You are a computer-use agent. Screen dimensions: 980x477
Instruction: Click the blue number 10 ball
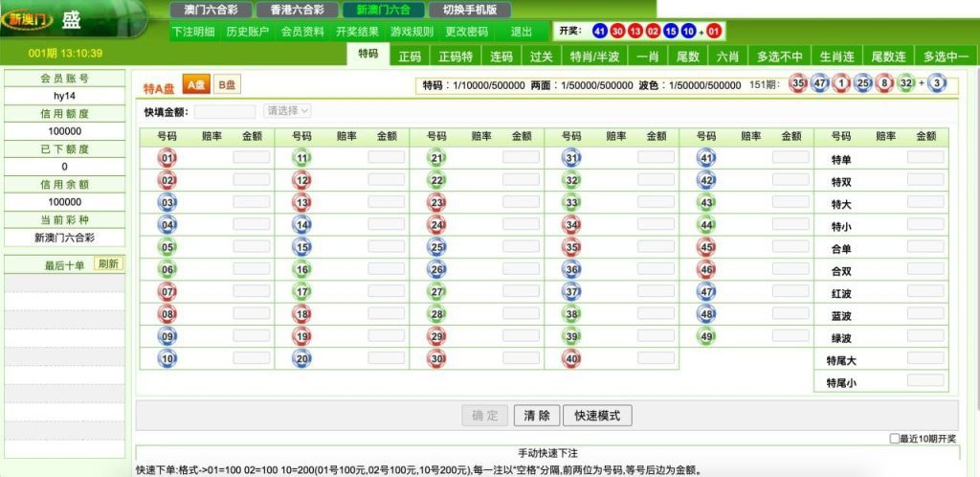pos(167,359)
